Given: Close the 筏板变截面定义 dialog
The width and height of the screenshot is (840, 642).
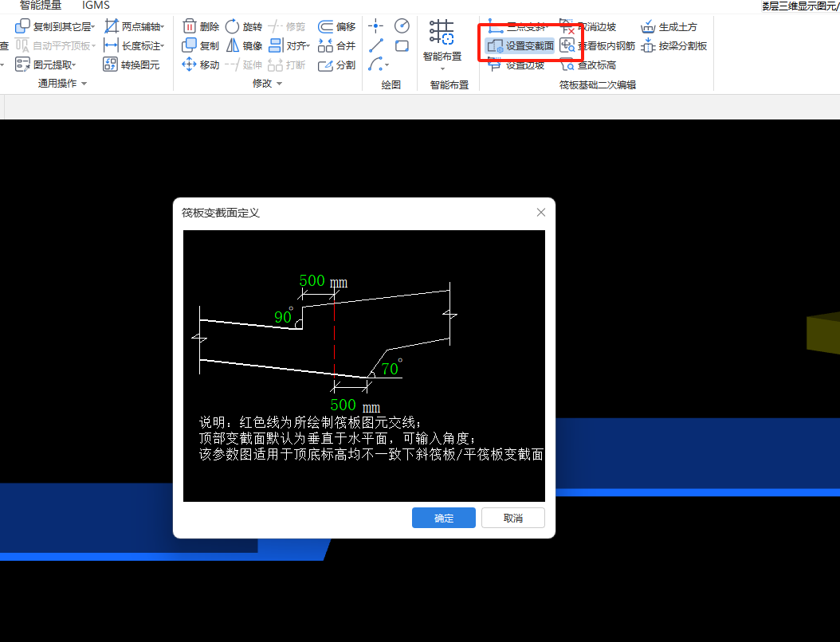Looking at the screenshot, I should click(541, 213).
